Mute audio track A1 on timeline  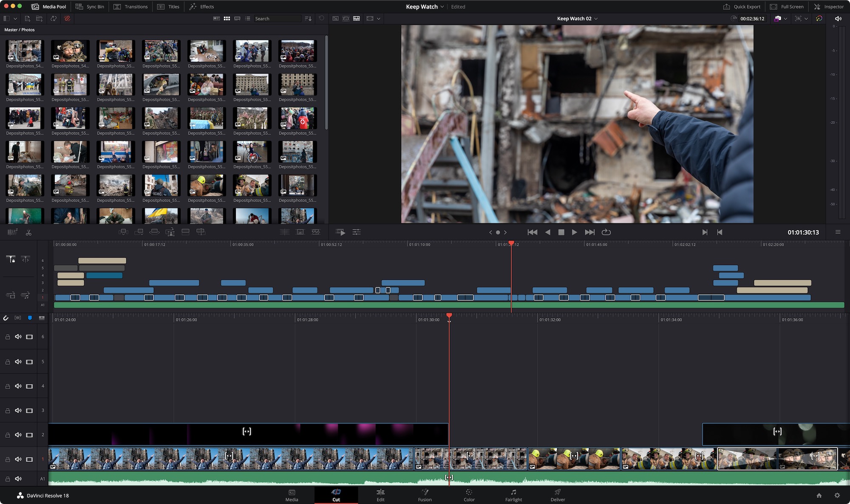18,478
